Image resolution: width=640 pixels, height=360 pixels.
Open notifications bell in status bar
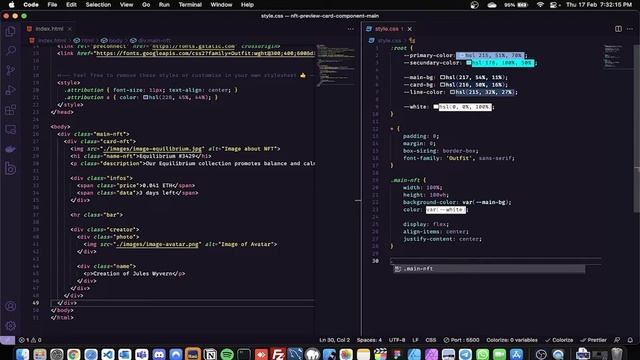[x=630, y=340]
